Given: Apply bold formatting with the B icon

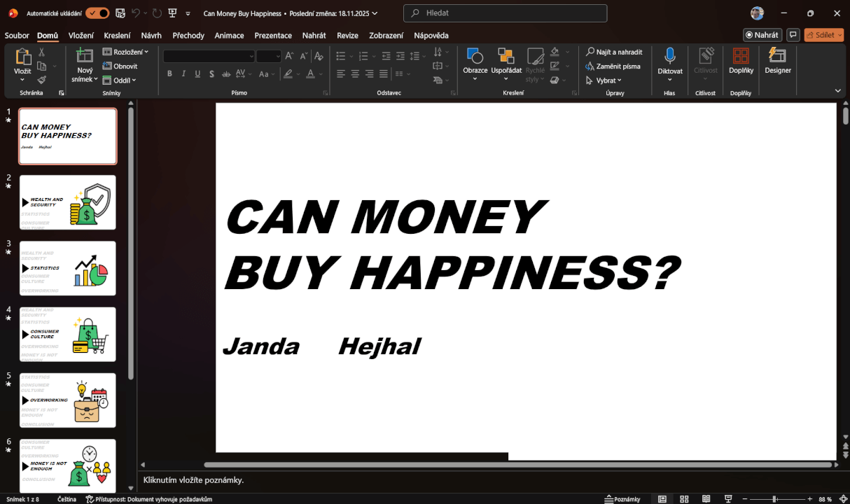Looking at the screenshot, I should [169, 73].
